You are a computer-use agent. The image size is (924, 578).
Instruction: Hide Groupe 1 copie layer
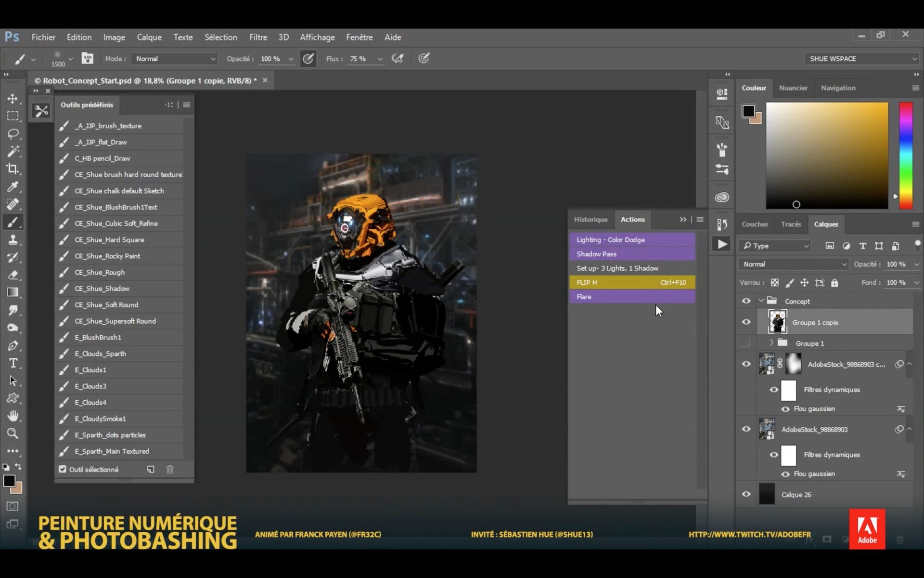tap(746, 322)
